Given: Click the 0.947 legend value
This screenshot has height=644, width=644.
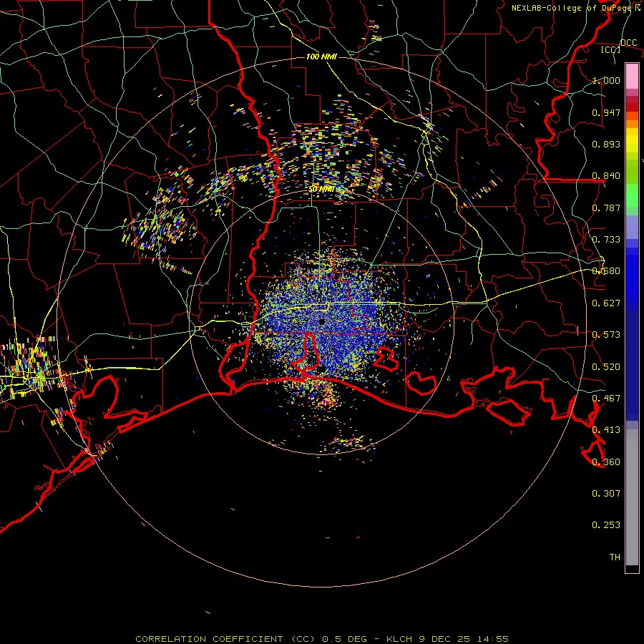Looking at the screenshot, I should coord(606,112).
